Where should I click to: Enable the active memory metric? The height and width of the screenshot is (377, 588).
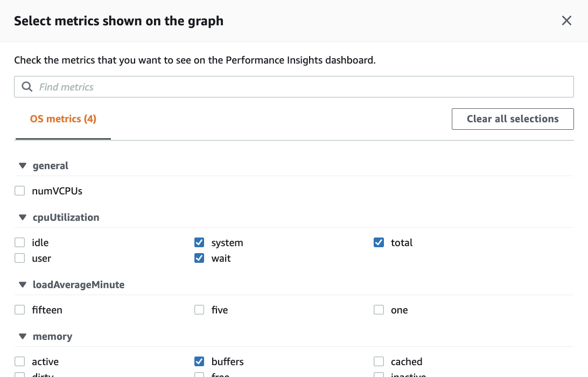[19, 361]
